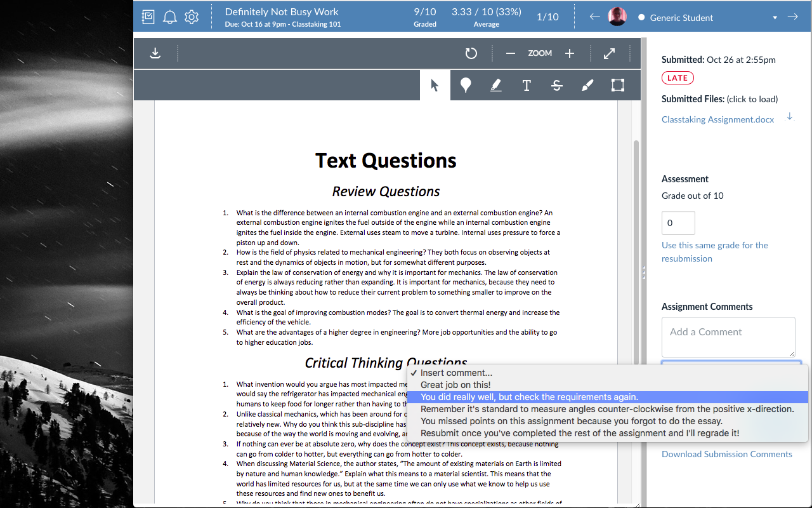812x508 pixels.
Task: Expand the document to full width
Action: (609, 53)
